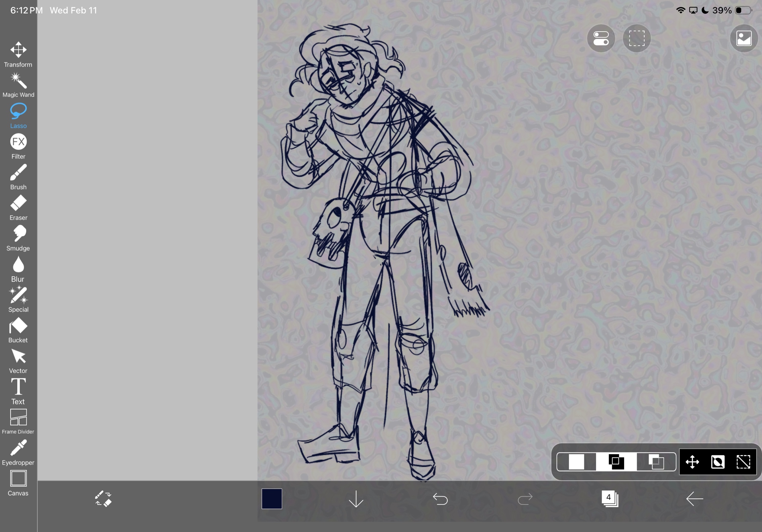Viewport: 762px width, 532px height.
Task: Set selection mode to new (white square)
Action: coord(576,462)
